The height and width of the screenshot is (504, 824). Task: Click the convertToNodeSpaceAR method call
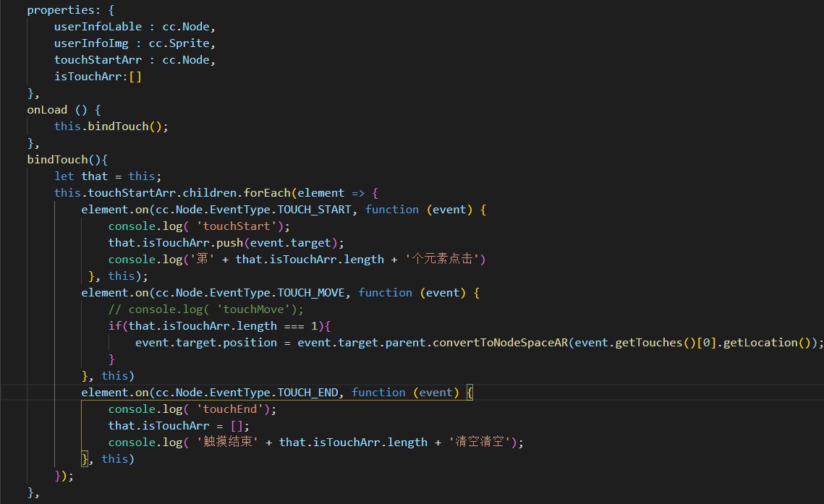coord(500,343)
